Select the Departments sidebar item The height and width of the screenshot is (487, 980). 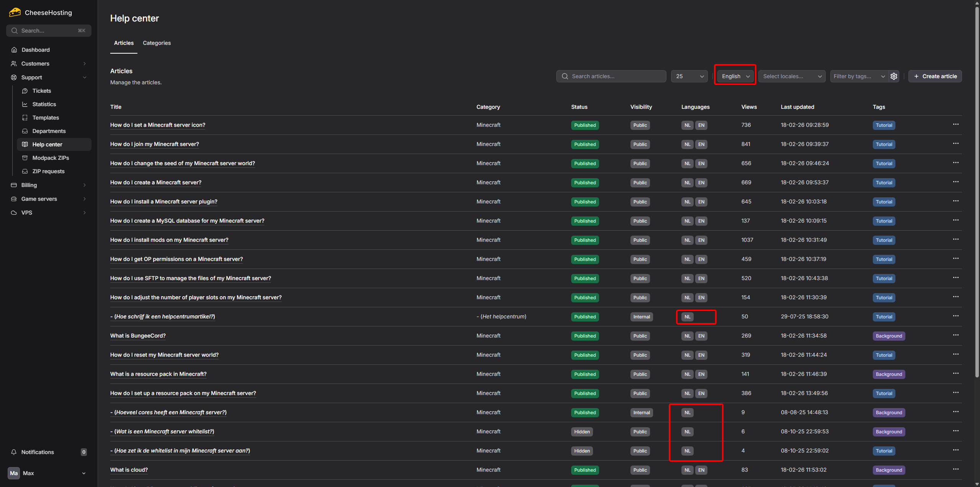[x=49, y=131]
